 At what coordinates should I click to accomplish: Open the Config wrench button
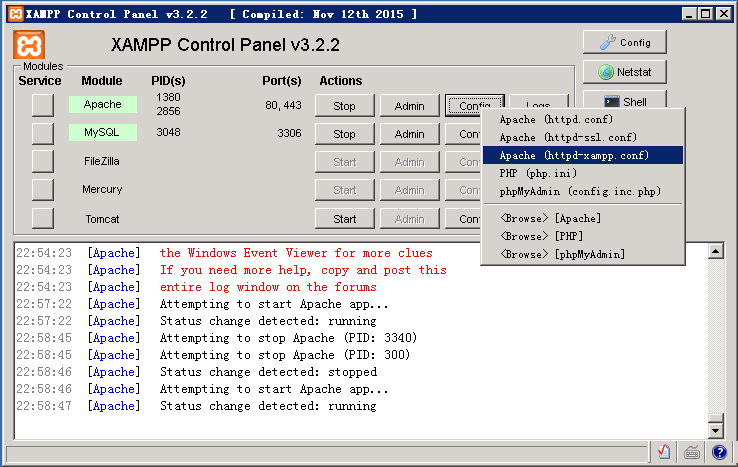[x=625, y=42]
